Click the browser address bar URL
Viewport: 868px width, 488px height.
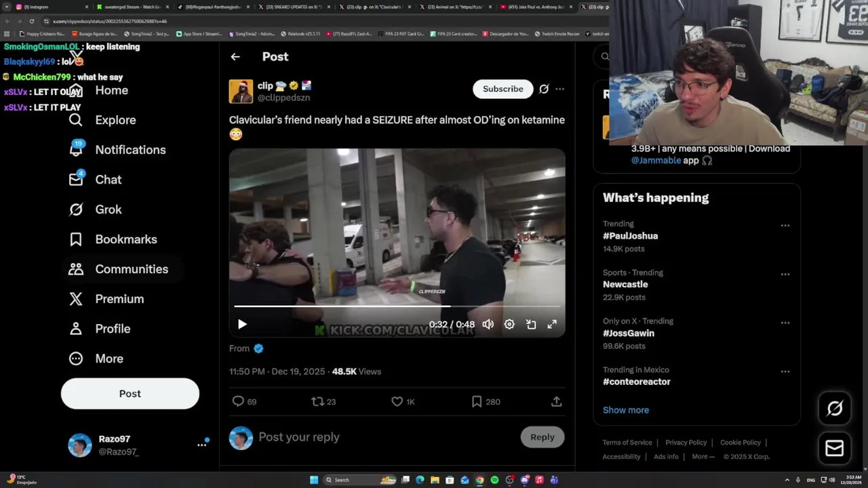(x=110, y=21)
